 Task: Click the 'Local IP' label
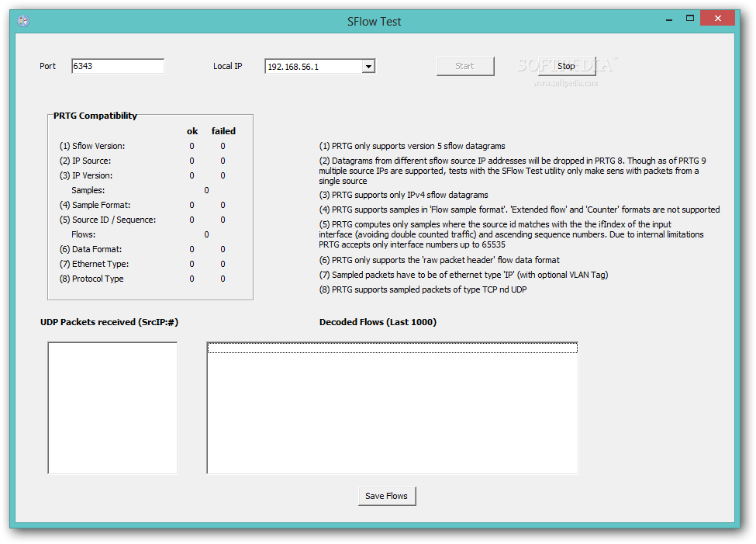227,66
